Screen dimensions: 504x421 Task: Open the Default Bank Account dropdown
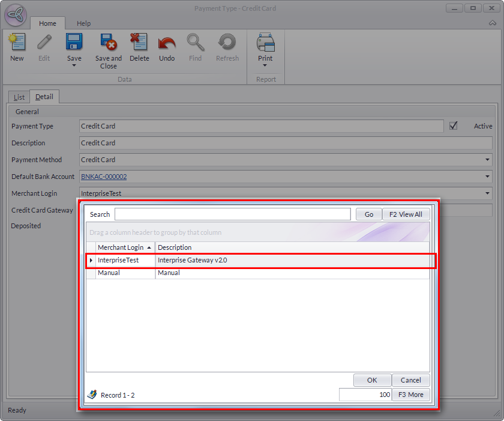(x=487, y=177)
